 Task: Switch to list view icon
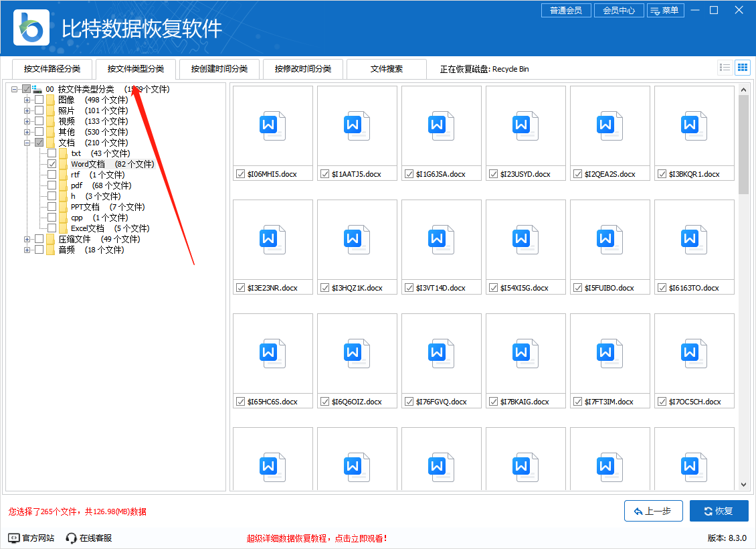coord(725,68)
